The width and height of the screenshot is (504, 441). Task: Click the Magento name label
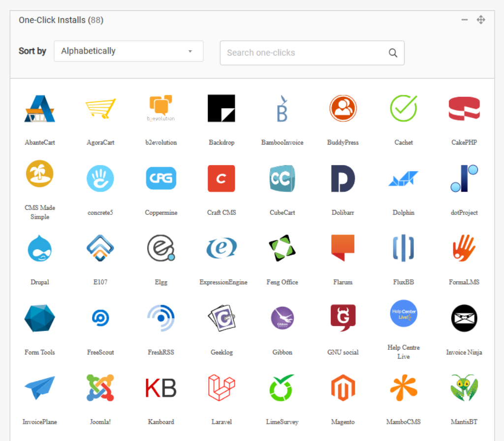tap(343, 422)
